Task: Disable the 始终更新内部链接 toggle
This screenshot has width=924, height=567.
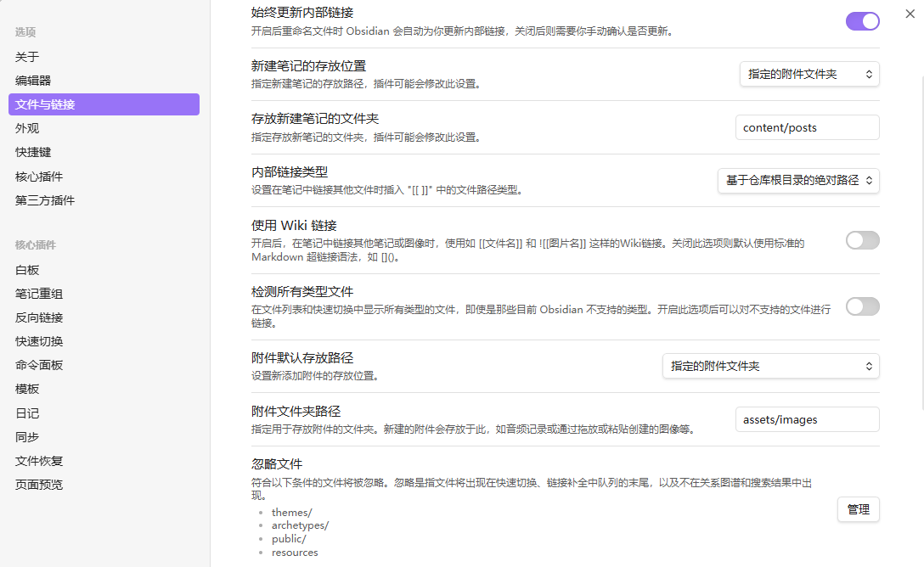Action: (862, 21)
